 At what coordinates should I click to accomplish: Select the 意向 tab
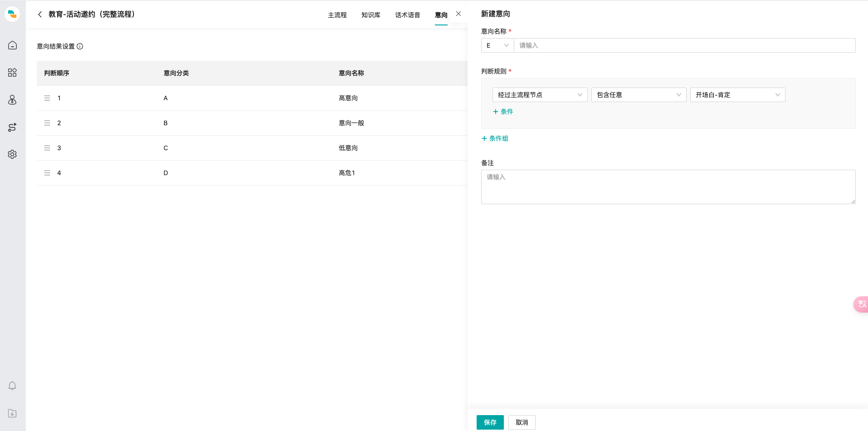[x=441, y=15]
